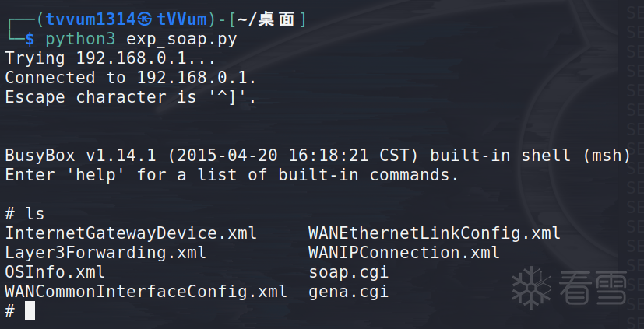This screenshot has height=329, width=644.
Task: Click WANCommonInterfaceConfig.xml in the listing
Action: click(x=146, y=292)
